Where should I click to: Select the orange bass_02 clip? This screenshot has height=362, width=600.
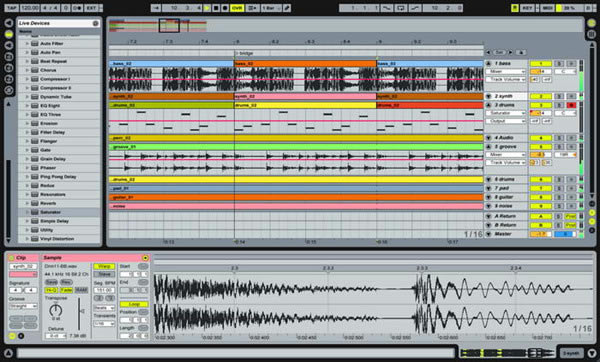pos(305,64)
